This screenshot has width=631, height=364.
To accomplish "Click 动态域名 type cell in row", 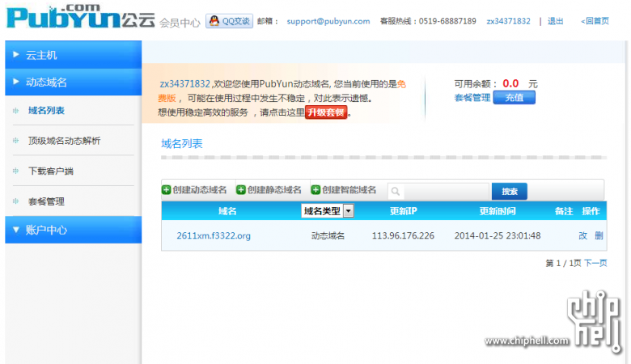I will pos(328,235).
